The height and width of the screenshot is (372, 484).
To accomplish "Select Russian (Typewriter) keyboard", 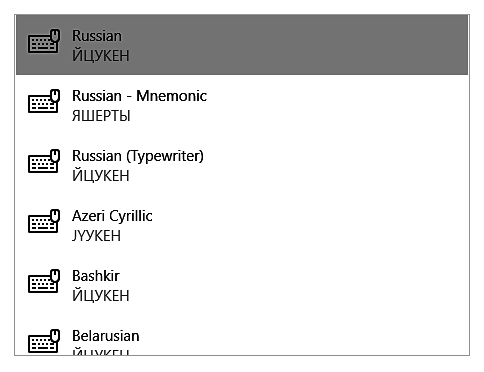I will coord(242,165).
